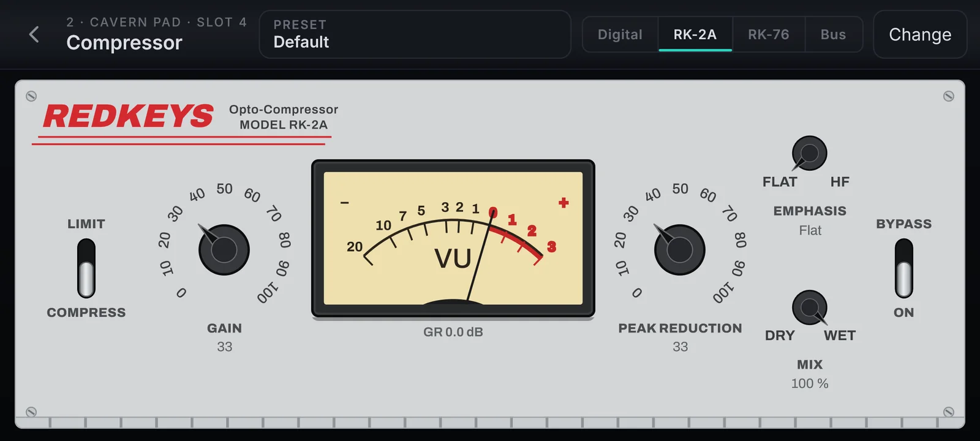Open the Preset Default selector
The height and width of the screenshot is (441, 980).
tap(415, 34)
